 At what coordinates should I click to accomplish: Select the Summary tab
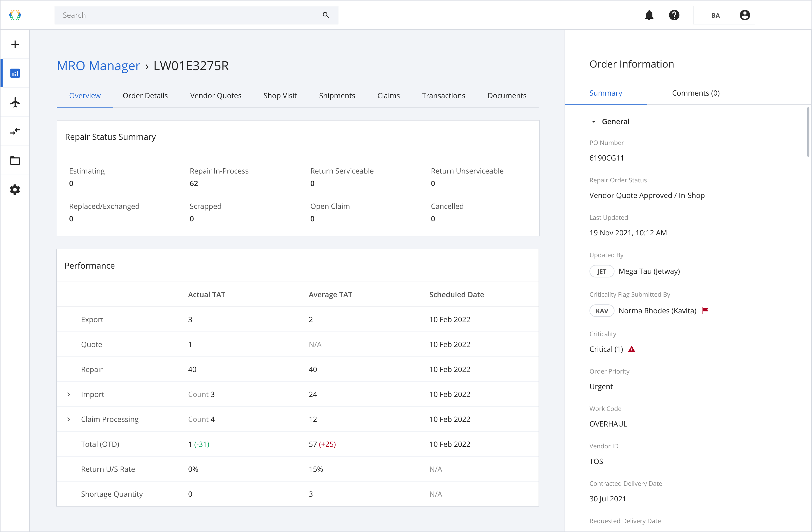[606, 93]
